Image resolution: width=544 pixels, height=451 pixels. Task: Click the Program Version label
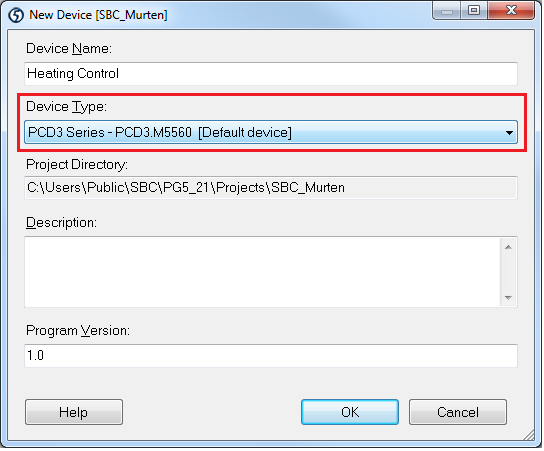(78, 331)
